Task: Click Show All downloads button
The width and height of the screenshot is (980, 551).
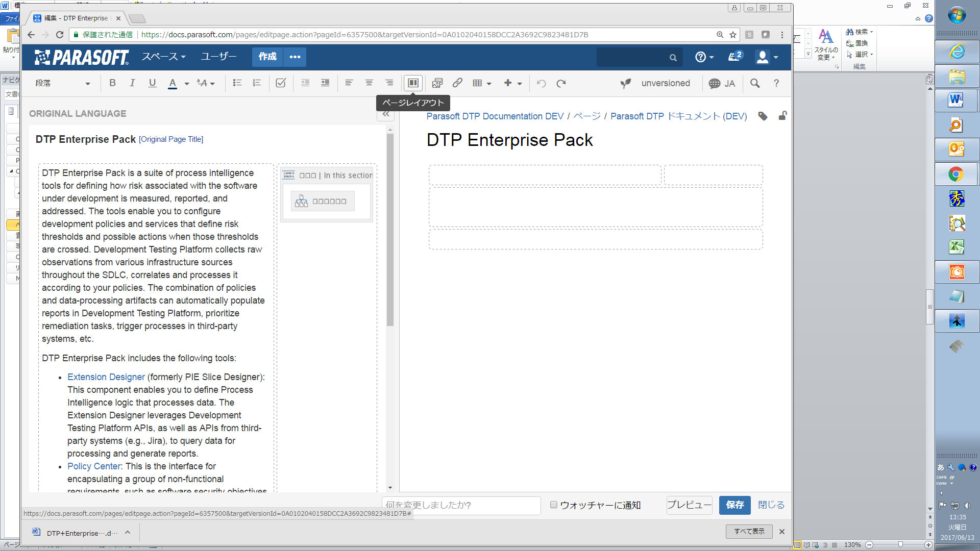Action: [749, 532]
